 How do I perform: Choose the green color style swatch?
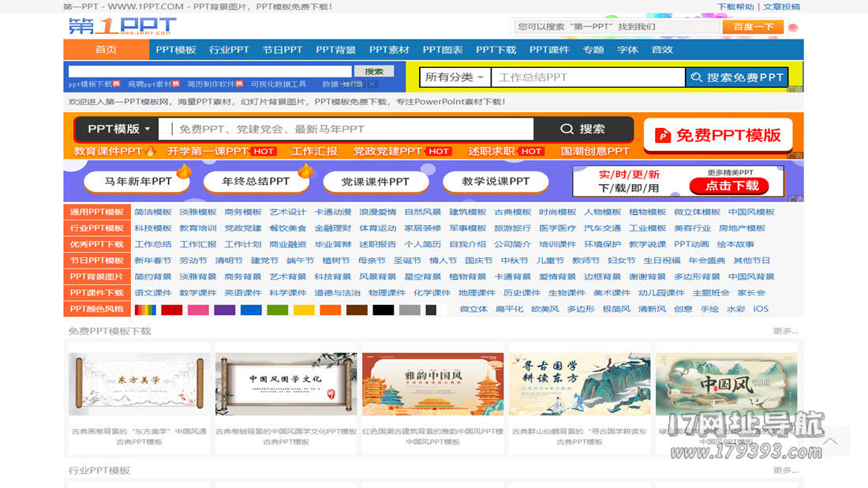click(x=278, y=310)
